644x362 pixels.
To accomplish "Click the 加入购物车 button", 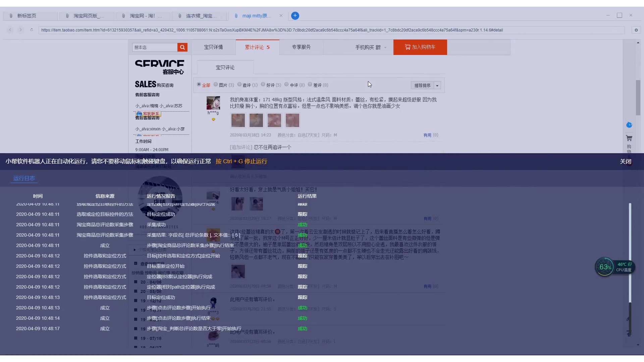I will click(x=420, y=47).
